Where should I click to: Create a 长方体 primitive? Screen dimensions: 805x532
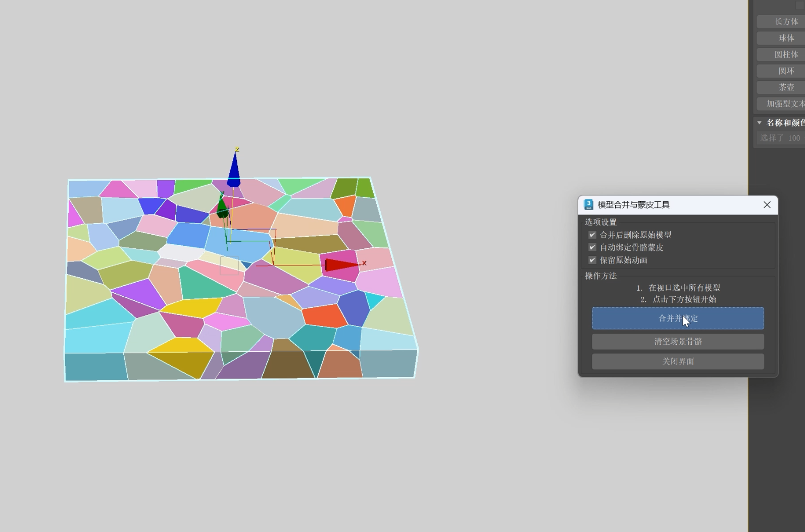tap(781, 22)
